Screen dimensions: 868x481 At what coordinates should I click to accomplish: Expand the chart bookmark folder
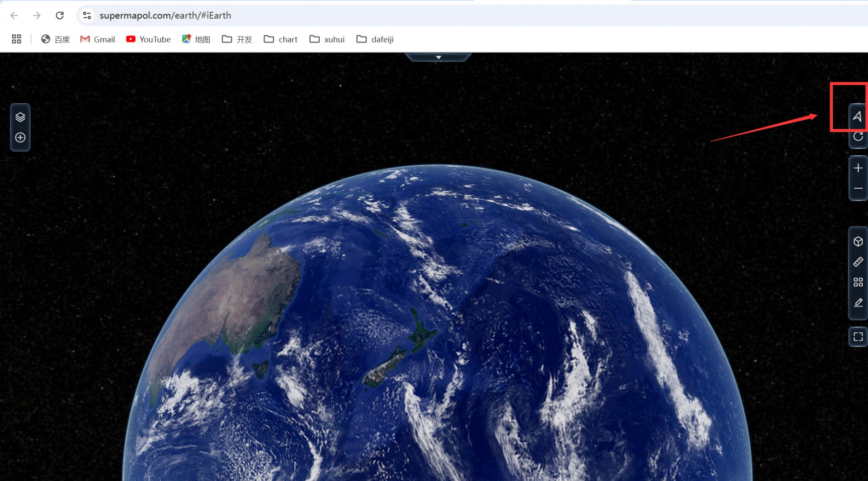tap(281, 39)
